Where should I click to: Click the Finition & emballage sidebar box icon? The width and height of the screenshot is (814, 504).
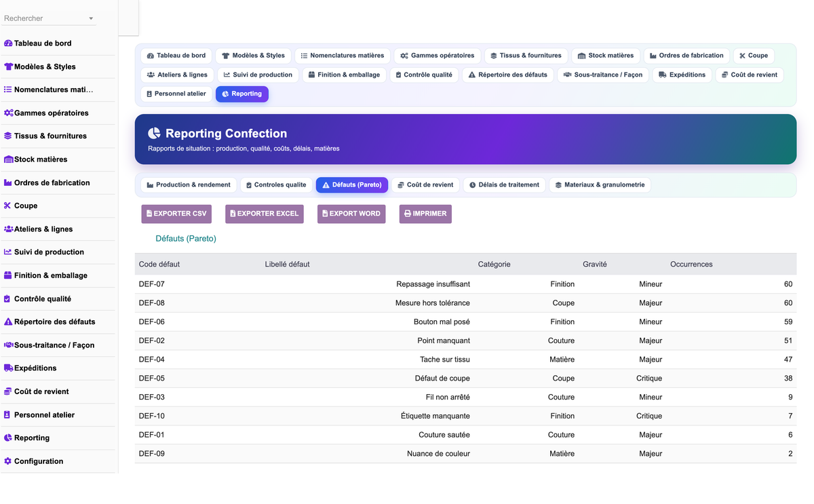point(8,275)
